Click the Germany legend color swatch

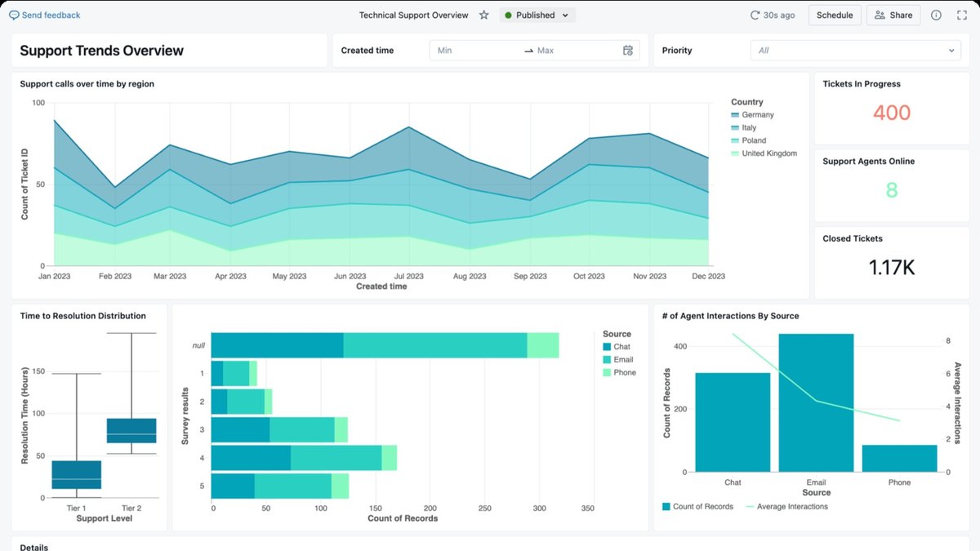(x=735, y=115)
